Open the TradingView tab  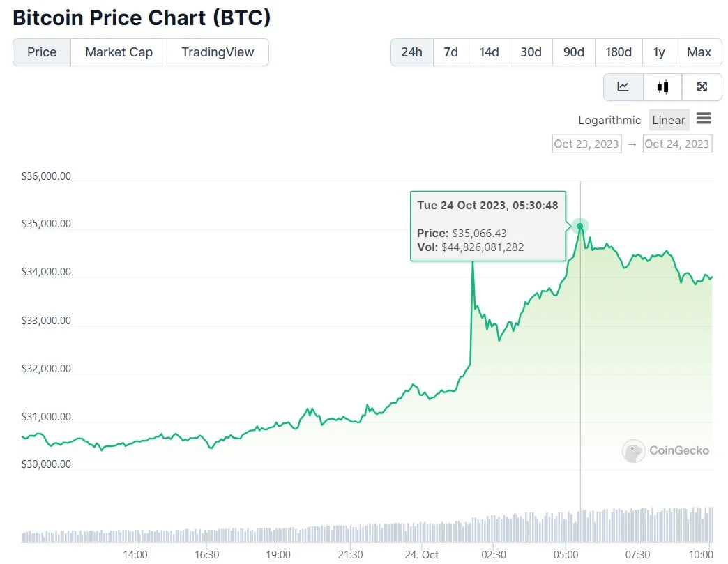218,52
